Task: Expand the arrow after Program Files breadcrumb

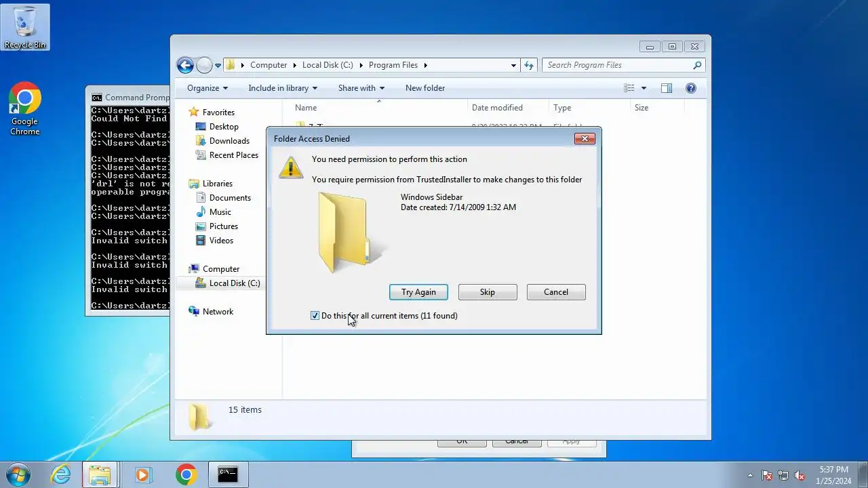Action: point(426,65)
